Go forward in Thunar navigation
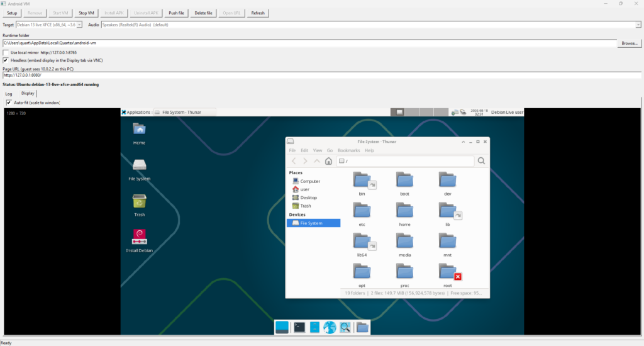Screen dimensions: 644x346 pos(305,161)
